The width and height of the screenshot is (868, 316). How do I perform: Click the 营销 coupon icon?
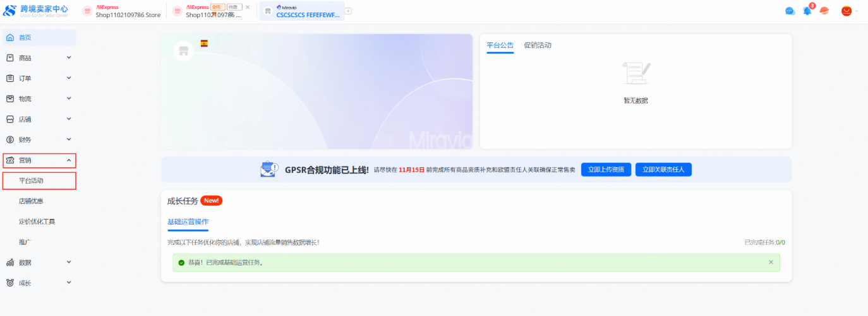9,160
